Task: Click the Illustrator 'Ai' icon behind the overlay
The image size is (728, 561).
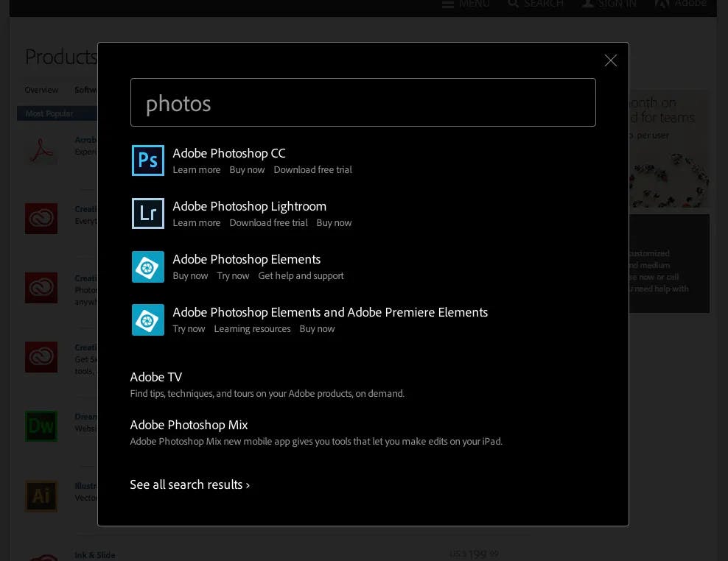Action: pos(41,496)
